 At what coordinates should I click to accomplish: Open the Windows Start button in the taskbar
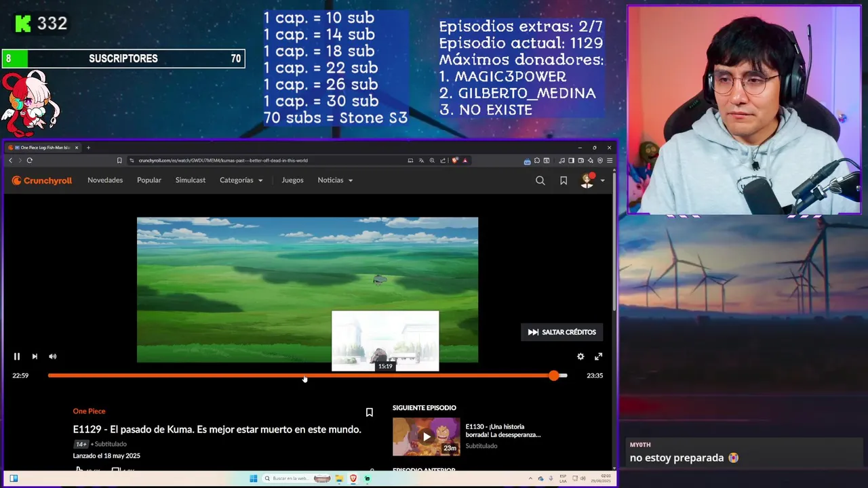[x=254, y=479]
